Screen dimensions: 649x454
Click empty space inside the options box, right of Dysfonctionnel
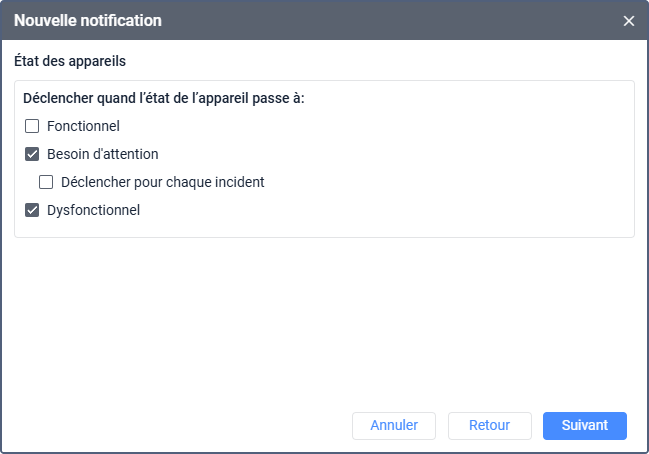click(400, 211)
